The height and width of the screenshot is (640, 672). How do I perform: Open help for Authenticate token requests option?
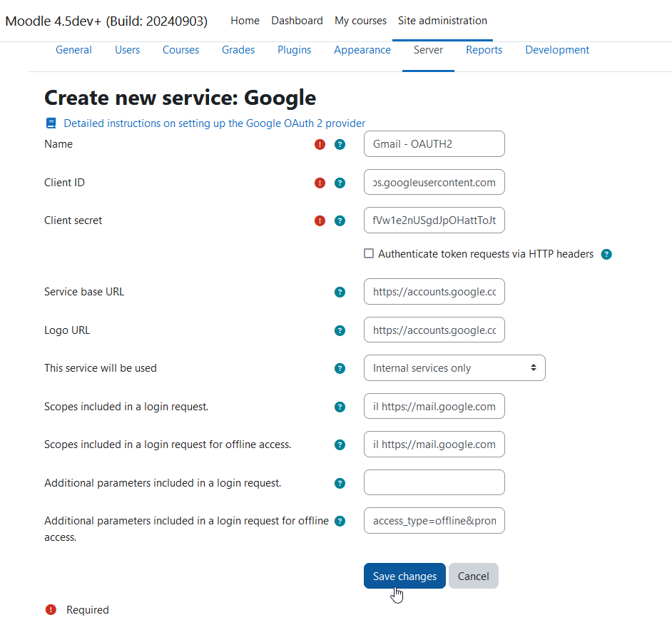(x=606, y=254)
